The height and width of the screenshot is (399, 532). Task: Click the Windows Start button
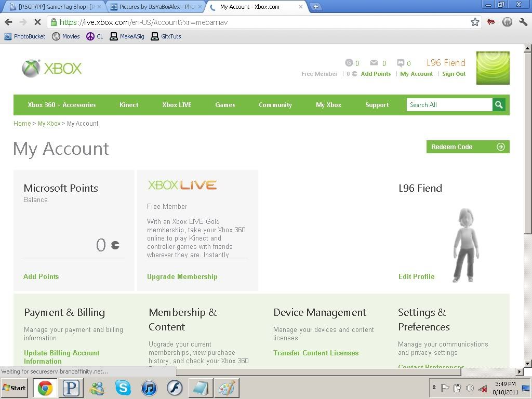[x=14, y=388]
